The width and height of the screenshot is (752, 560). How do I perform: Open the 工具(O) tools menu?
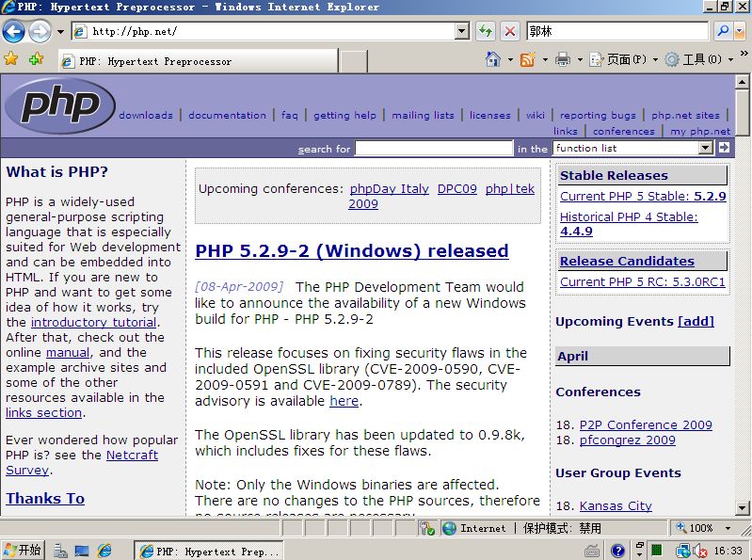pyautogui.click(x=698, y=59)
